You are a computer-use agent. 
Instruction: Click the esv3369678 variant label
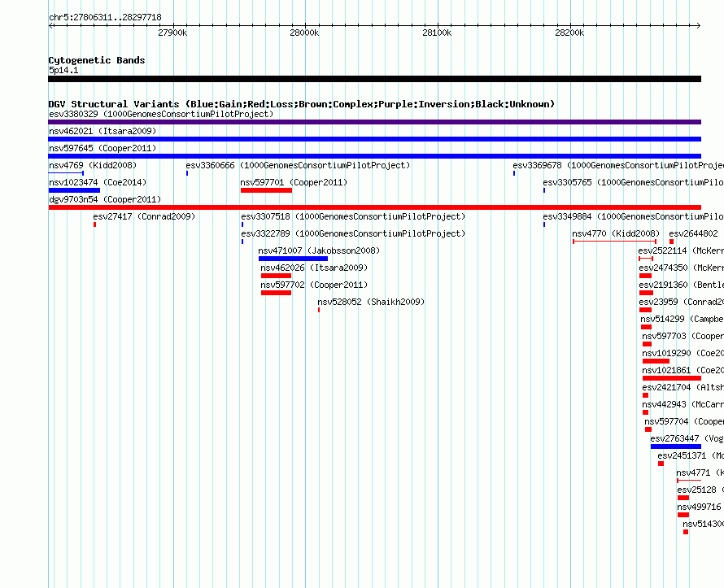click(x=618, y=165)
